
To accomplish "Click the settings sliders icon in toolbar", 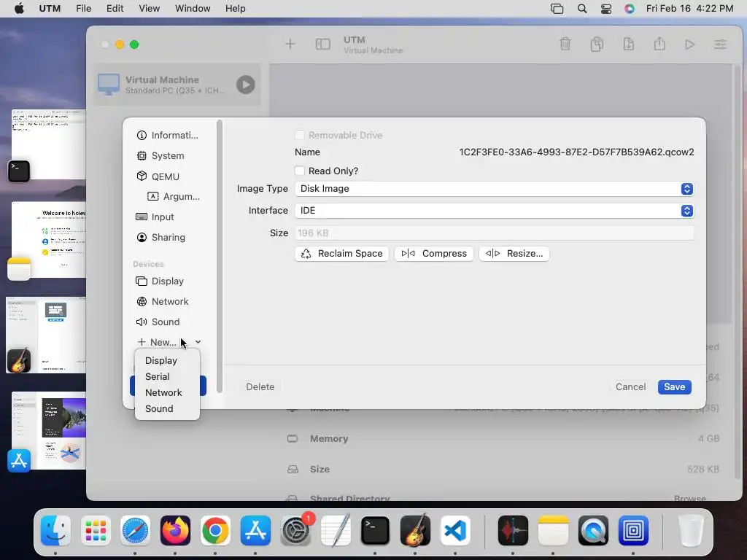I will (720, 44).
